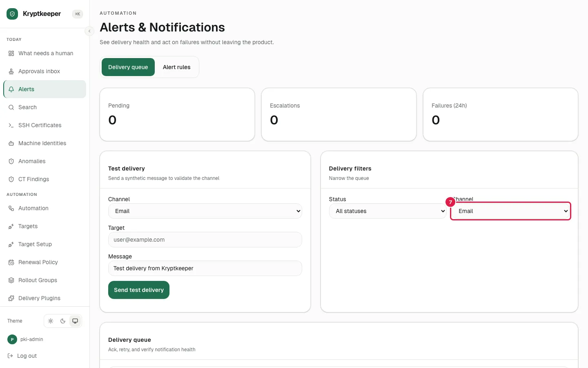Click the Delivery Plugins puzzle icon

coord(11,298)
